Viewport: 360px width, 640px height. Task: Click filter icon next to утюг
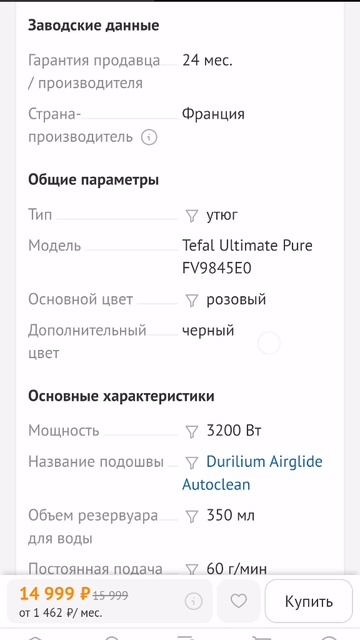coord(191,216)
